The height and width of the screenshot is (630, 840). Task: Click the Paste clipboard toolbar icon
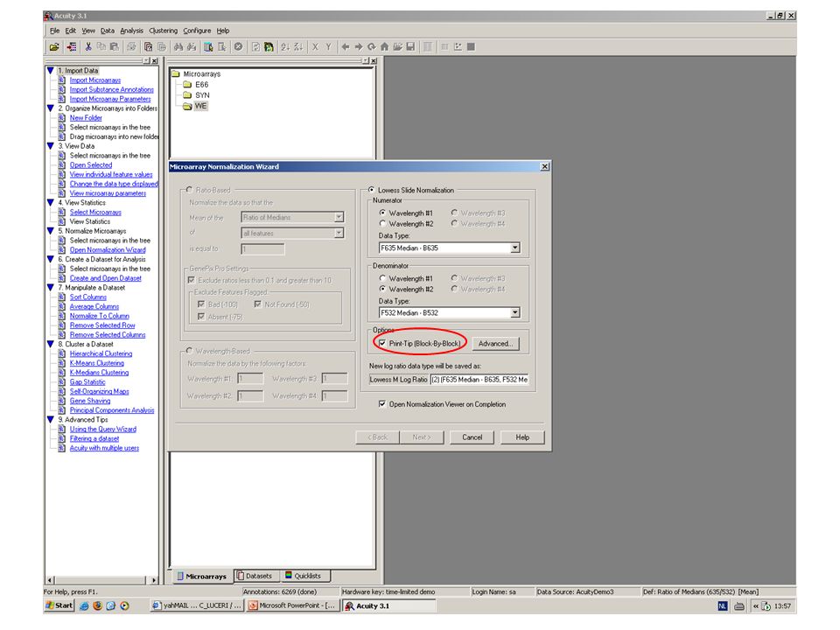pyautogui.click(x=114, y=47)
